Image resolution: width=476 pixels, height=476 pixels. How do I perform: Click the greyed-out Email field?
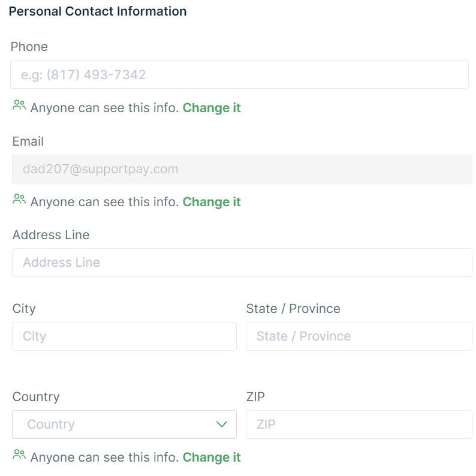[x=242, y=169]
